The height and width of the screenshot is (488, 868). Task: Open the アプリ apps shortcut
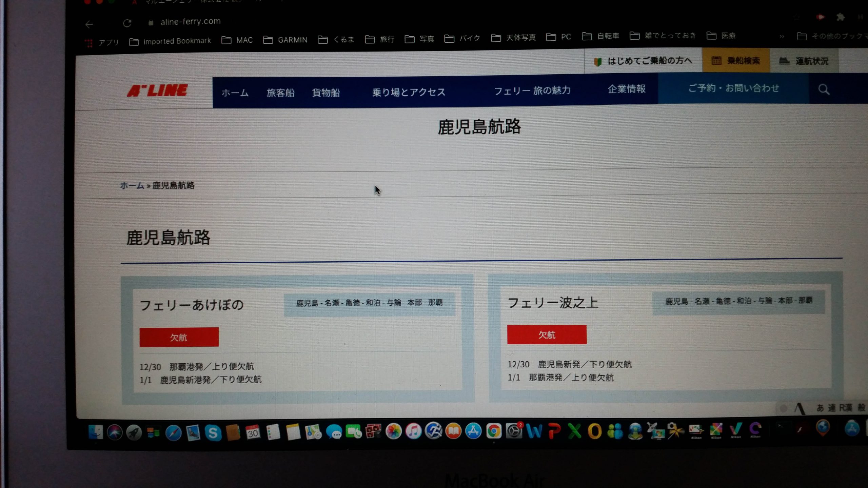tap(102, 42)
